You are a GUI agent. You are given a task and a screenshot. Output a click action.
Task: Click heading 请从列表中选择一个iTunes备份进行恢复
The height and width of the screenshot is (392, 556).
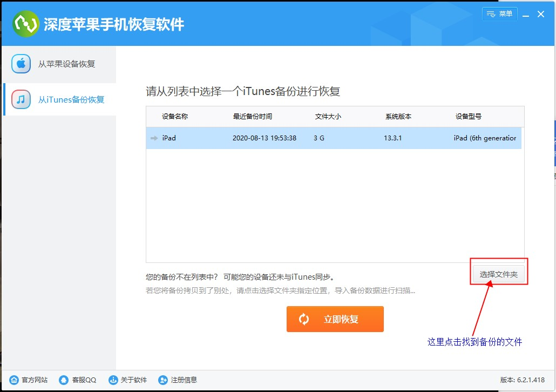coord(243,91)
